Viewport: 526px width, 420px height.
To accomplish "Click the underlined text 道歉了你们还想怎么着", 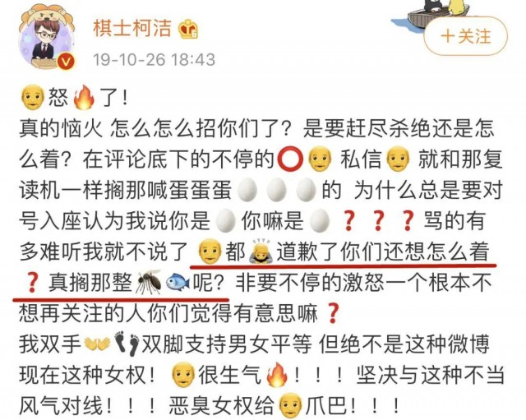I will click(382, 251).
